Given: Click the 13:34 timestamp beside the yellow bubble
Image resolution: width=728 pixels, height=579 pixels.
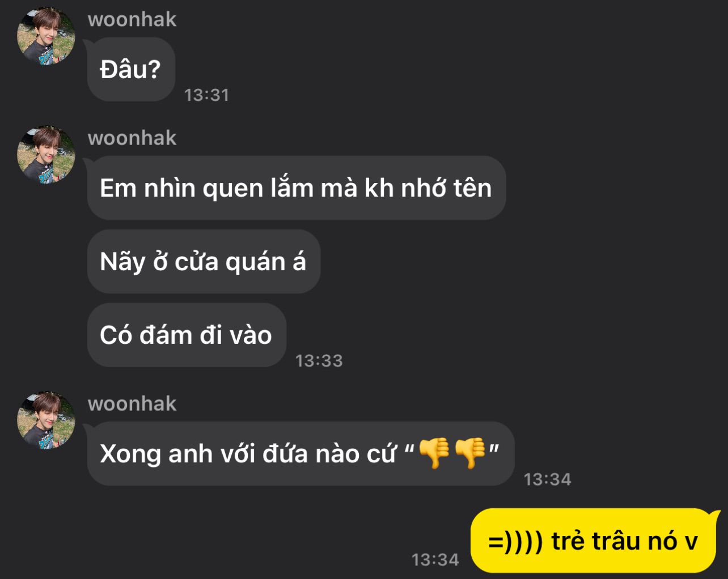Looking at the screenshot, I should tap(435, 560).
